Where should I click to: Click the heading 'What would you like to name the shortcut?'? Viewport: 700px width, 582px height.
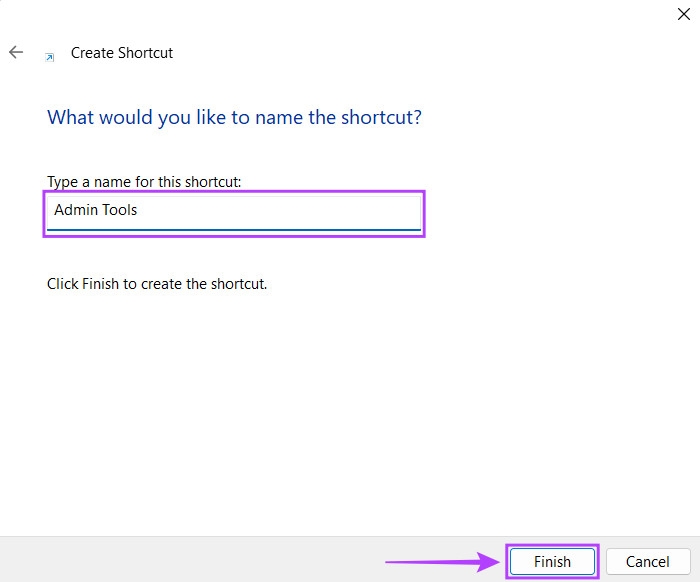(x=234, y=117)
